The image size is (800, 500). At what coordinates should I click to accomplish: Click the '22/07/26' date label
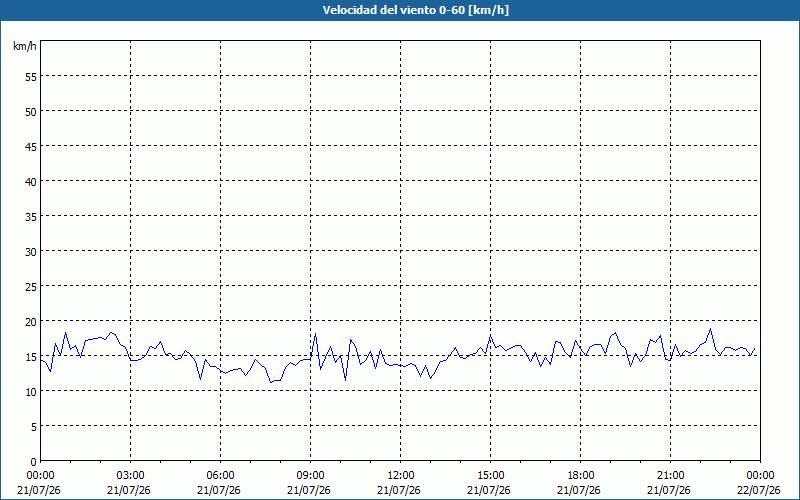760,490
